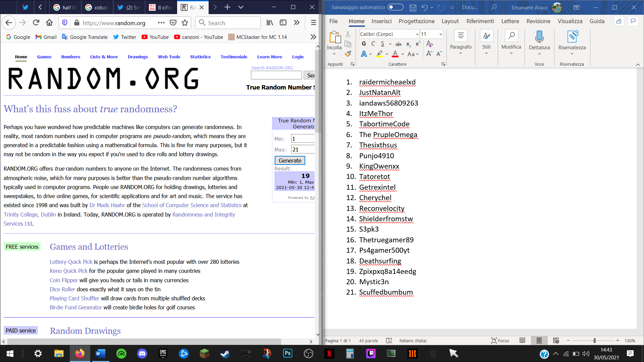Click the Cut scissors icon in Word
644x362 pixels.
[348, 34]
